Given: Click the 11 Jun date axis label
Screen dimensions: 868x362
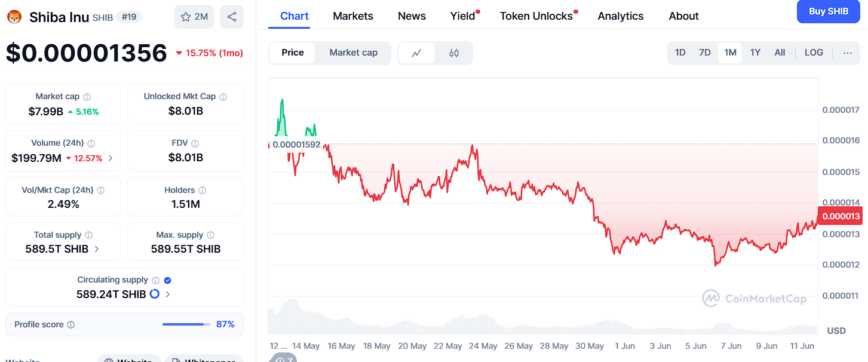Looking at the screenshot, I should point(802,346).
